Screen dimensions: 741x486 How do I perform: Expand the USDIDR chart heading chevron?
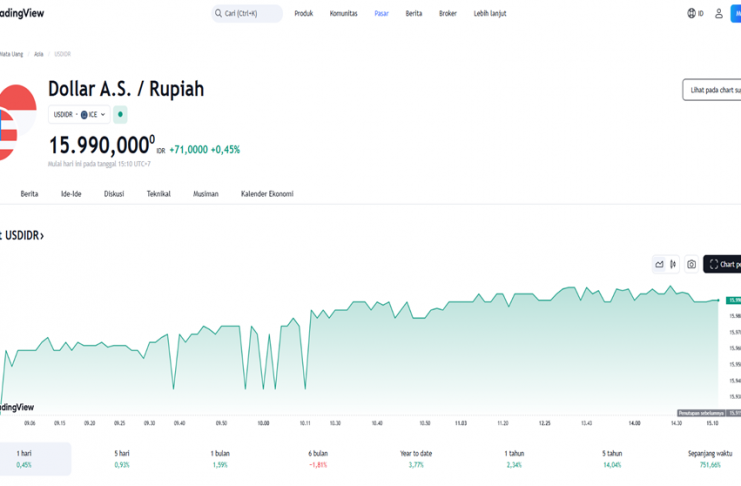(41, 236)
